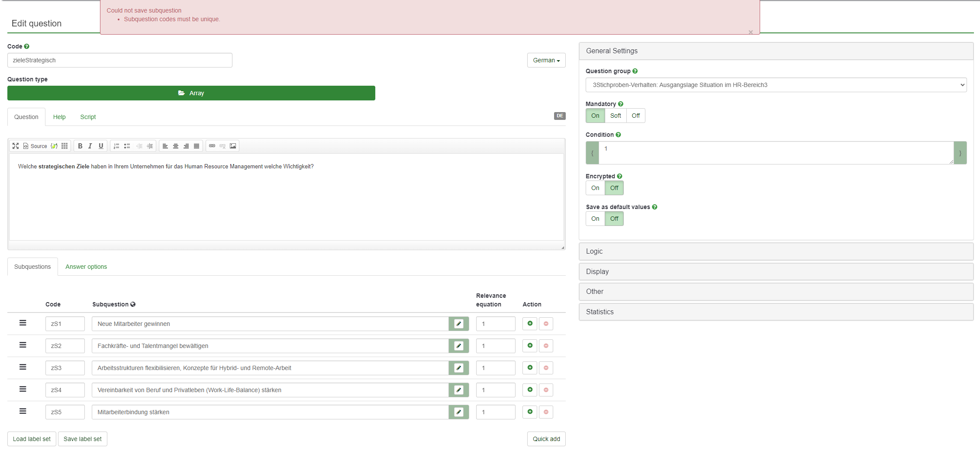Screen dimensions: 980x451
Task: Expand the Logic settings panel
Action: coord(776,251)
